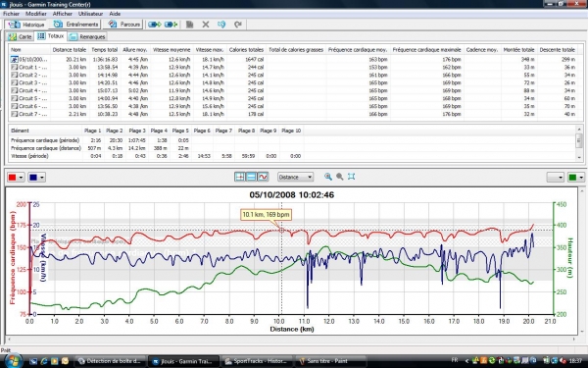This screenshot has height=368, width=588.
Task: Click the zoom out magnifier above chart
Action: coord(340,177)
